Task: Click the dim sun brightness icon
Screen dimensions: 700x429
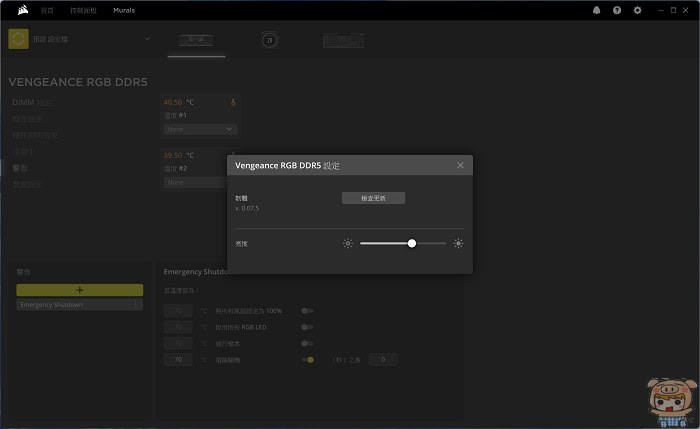Action: coord(348,243)
